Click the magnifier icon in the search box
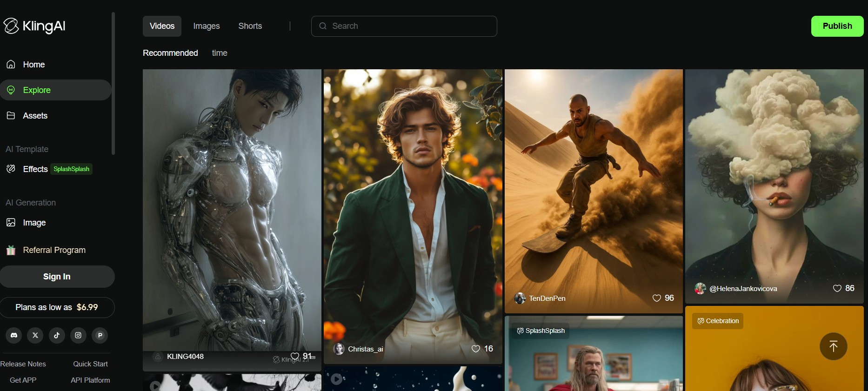Image resolution: width=868 pixels, height=391 pixels. (x=323, y=26)
